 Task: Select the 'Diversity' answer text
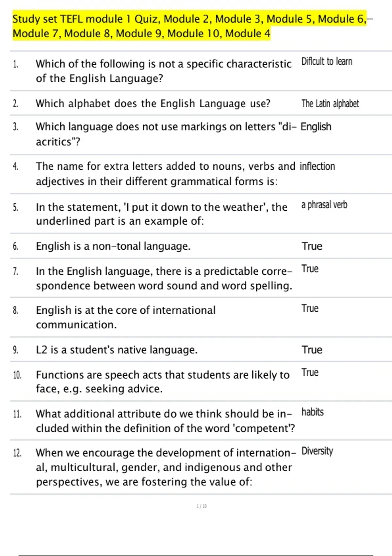(317, 451)
